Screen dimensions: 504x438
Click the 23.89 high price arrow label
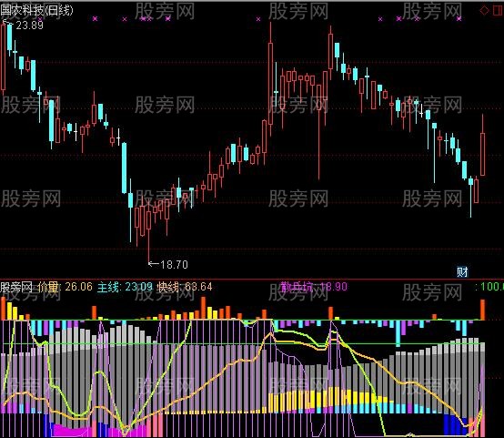tap(23, 25)
